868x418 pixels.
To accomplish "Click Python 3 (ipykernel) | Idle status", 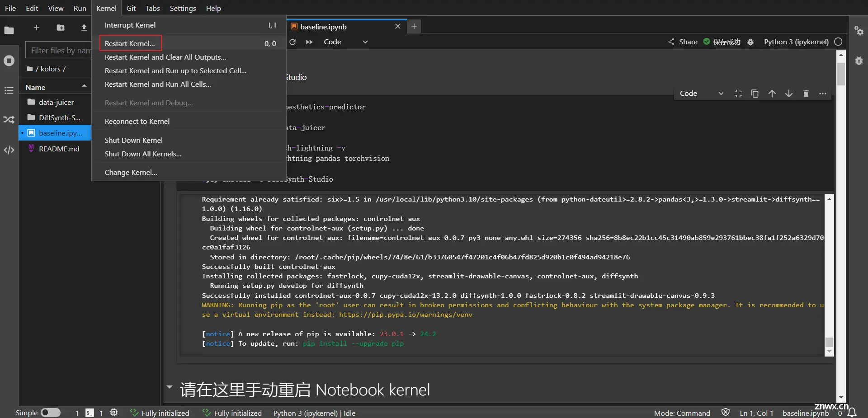I will [314, 413].
